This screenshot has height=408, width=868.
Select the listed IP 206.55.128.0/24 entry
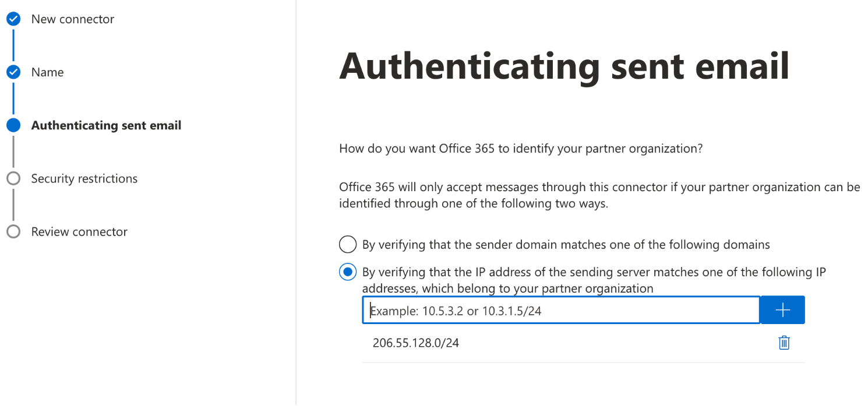pyautogui.click(x=416, y=343)
